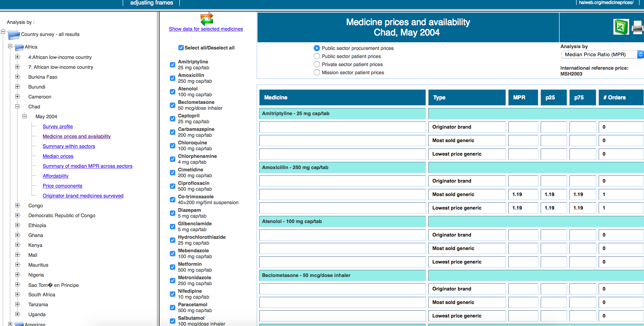Click the p75 column header

[x=583, y=98]
